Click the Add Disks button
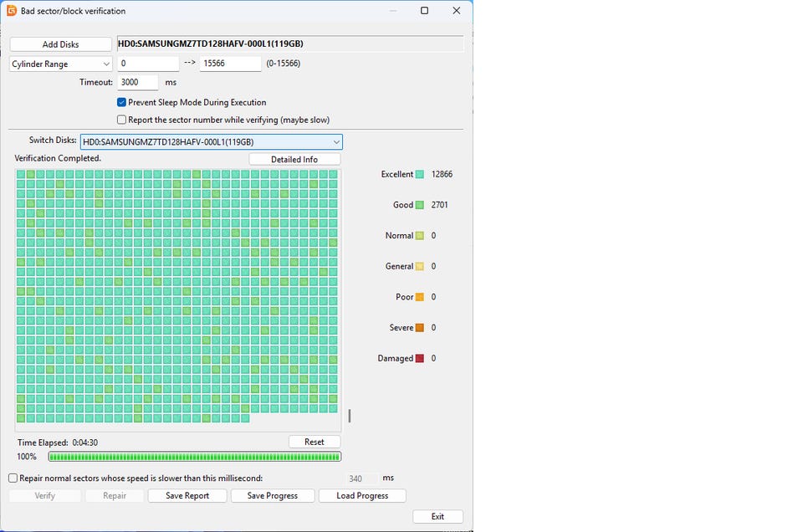 60,44
